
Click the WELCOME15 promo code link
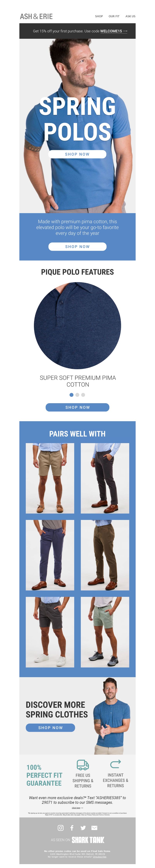111,31
